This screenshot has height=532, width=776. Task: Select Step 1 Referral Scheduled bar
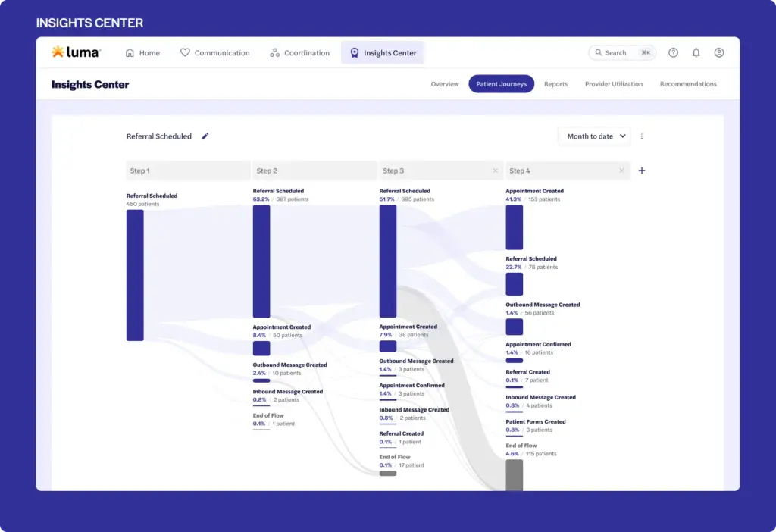(x=135, y=275)
